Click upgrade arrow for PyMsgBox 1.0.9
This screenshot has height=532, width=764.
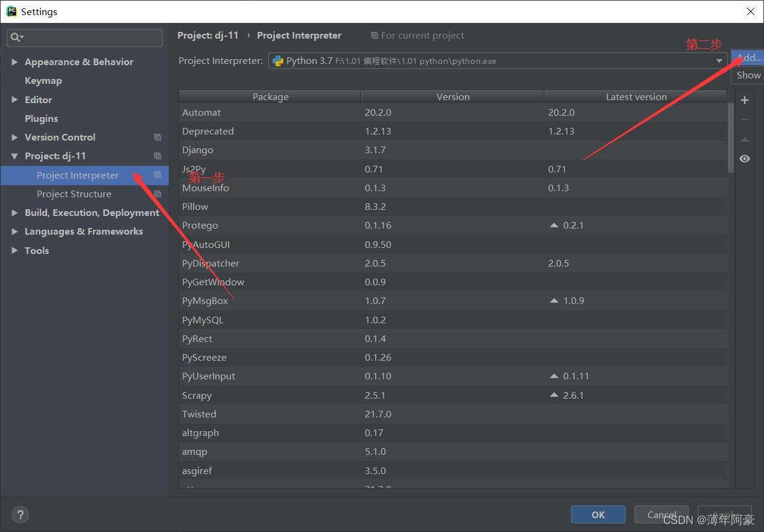point(554,301)
